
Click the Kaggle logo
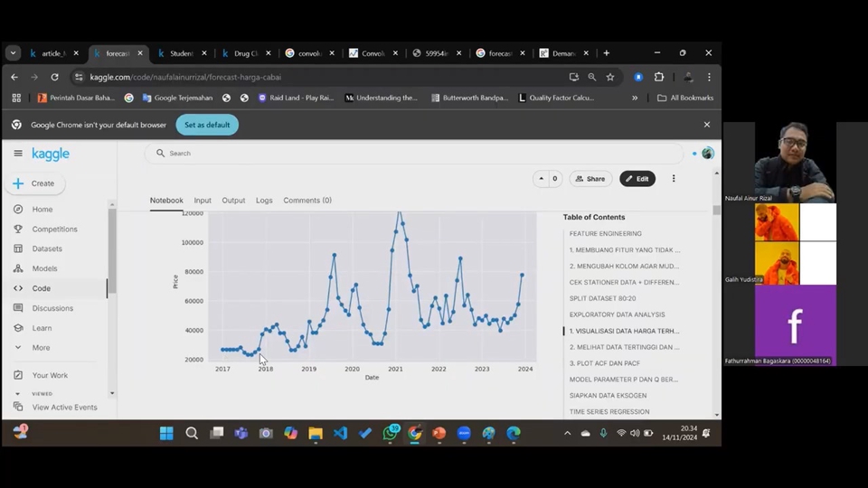pyautogui.click(x=51, y=154)
